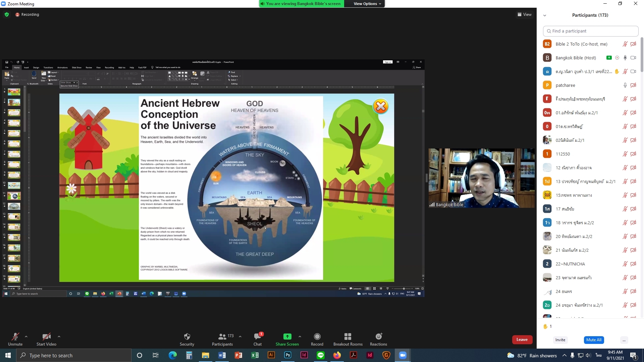Open the View Options dropdown
The width and height of the screenshot is (644, 362).
(367, 4)
